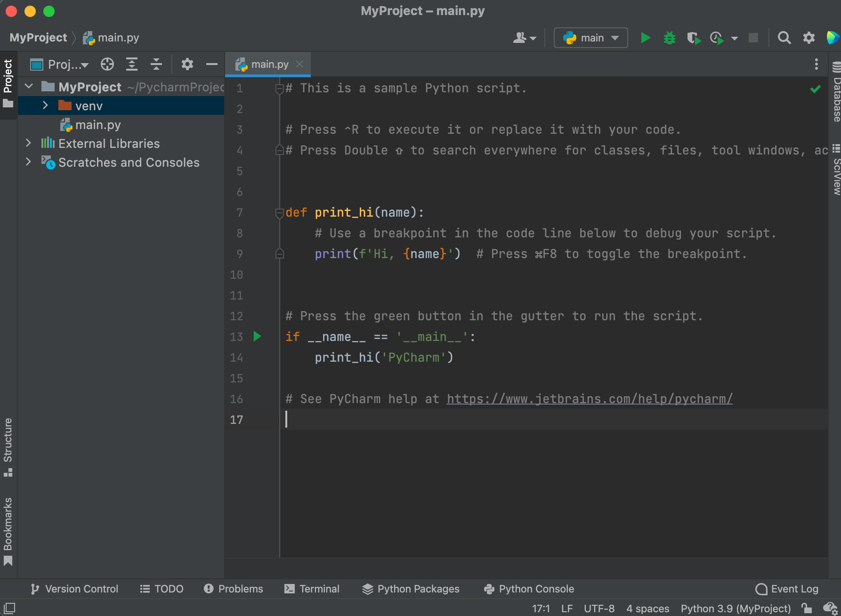The image size is (841, 616).
Task: Collapse all nodes in Project tree
Action: coord(156,64)
